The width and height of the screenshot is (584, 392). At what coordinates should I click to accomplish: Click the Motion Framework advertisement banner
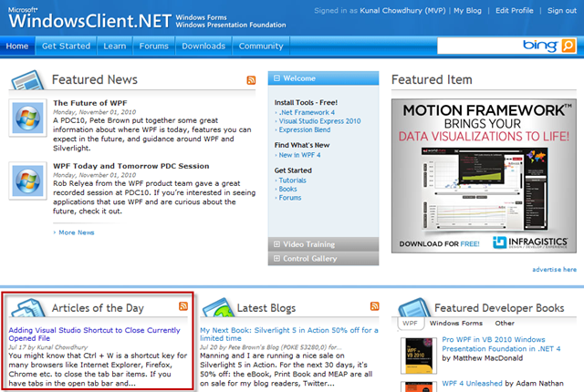click(x=484, y=176)
